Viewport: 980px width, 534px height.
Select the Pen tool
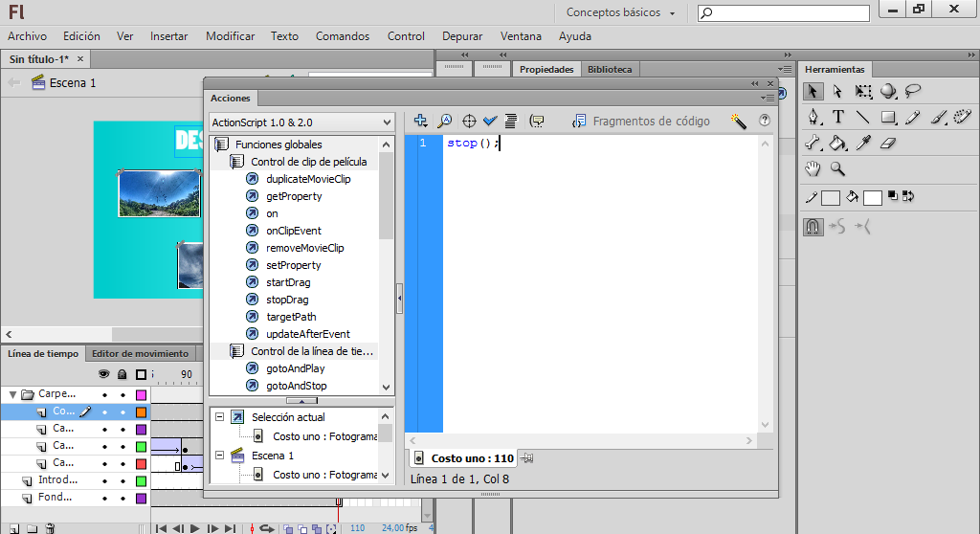click(x=813, y=117)
